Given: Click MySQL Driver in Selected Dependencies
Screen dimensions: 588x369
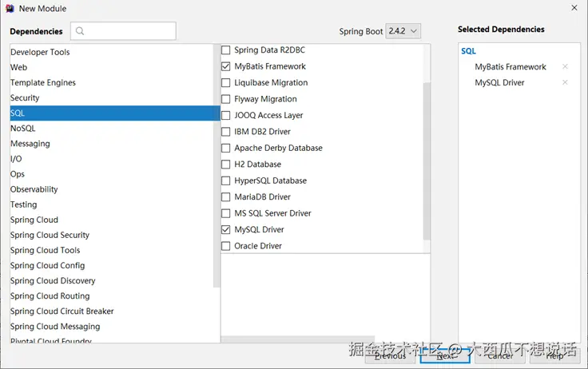Looking at the screenshot, I should [499, 82].
